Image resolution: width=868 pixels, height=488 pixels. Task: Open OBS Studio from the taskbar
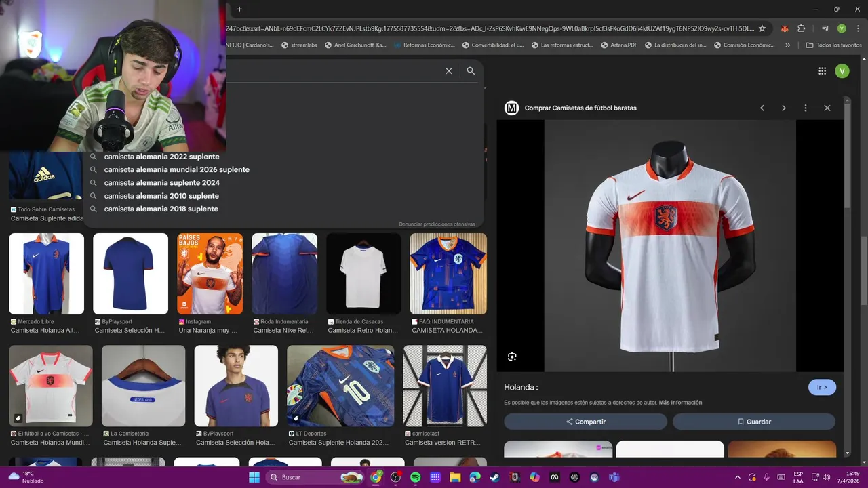click(x=395, y=477)
